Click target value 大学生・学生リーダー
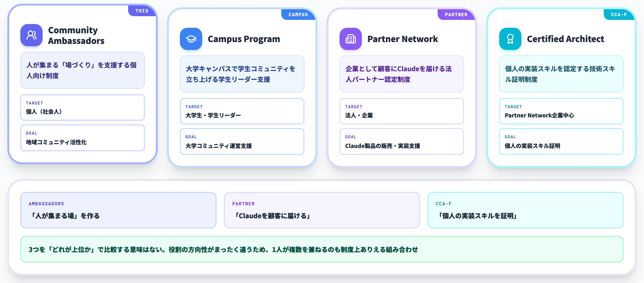 [213, 115]
